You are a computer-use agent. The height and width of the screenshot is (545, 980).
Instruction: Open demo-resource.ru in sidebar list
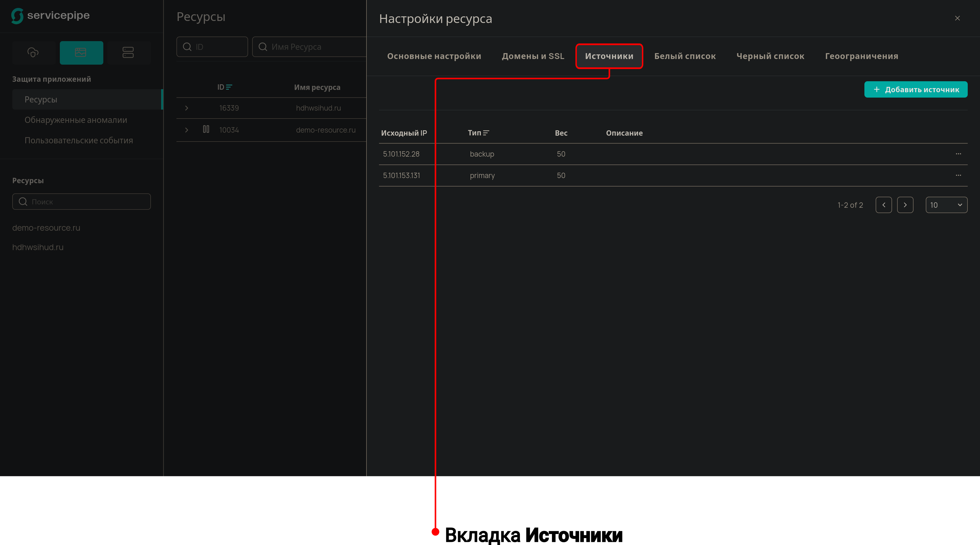point(46,228)
